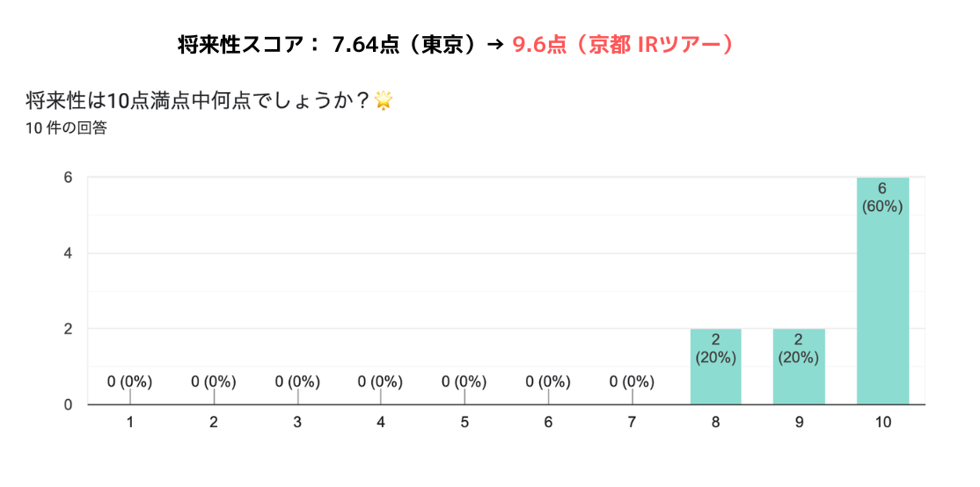
Task: Click the 6 (60%) label on bar 10
Action: [x=883, y=198]
